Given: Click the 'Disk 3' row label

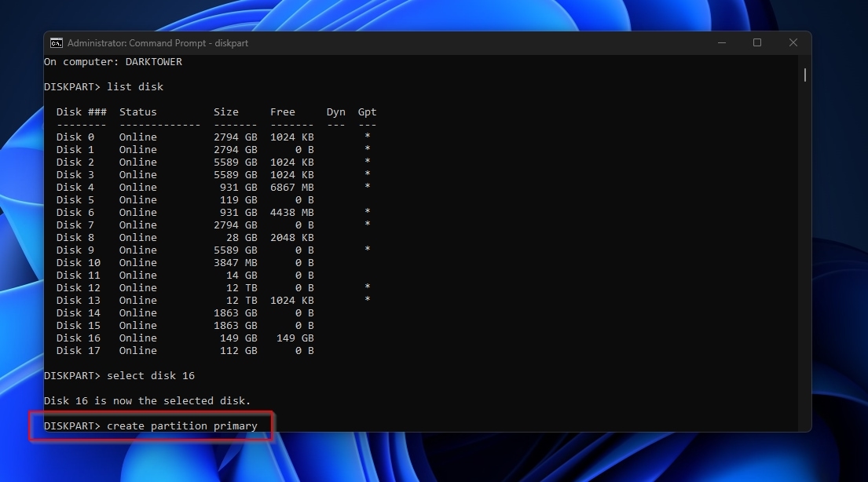Looking at the screenshot, I should (75, 175).
